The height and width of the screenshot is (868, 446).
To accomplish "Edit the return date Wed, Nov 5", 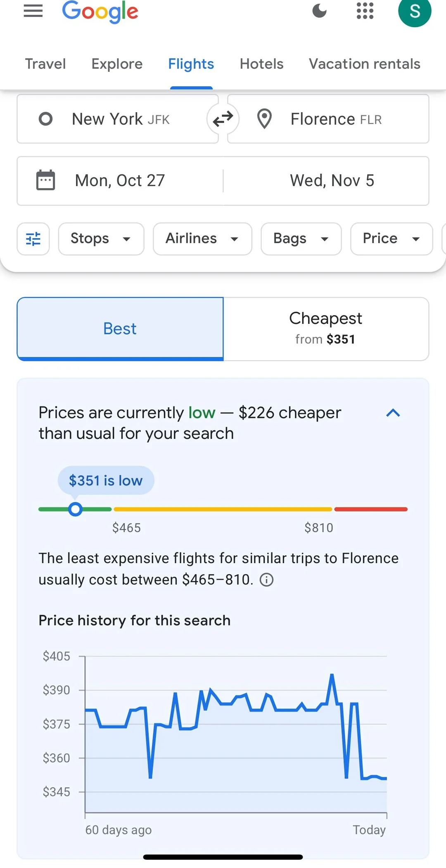I will [x=332, y=181].
